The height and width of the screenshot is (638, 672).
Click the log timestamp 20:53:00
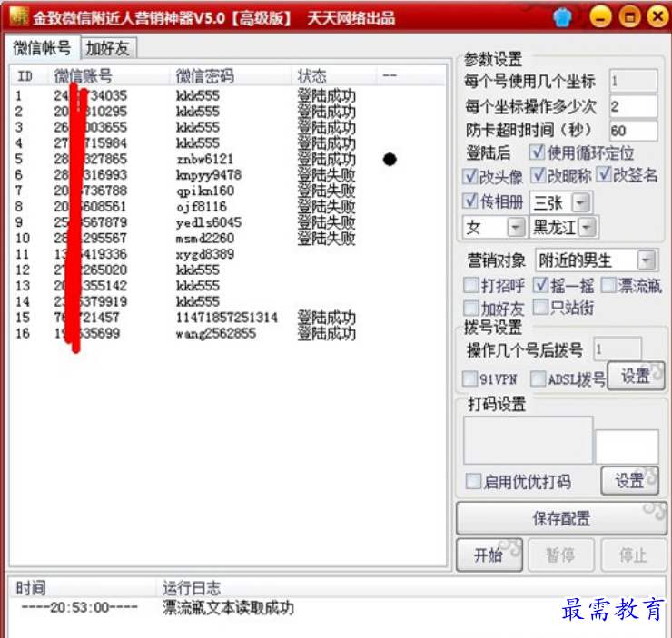pos(80,608)
